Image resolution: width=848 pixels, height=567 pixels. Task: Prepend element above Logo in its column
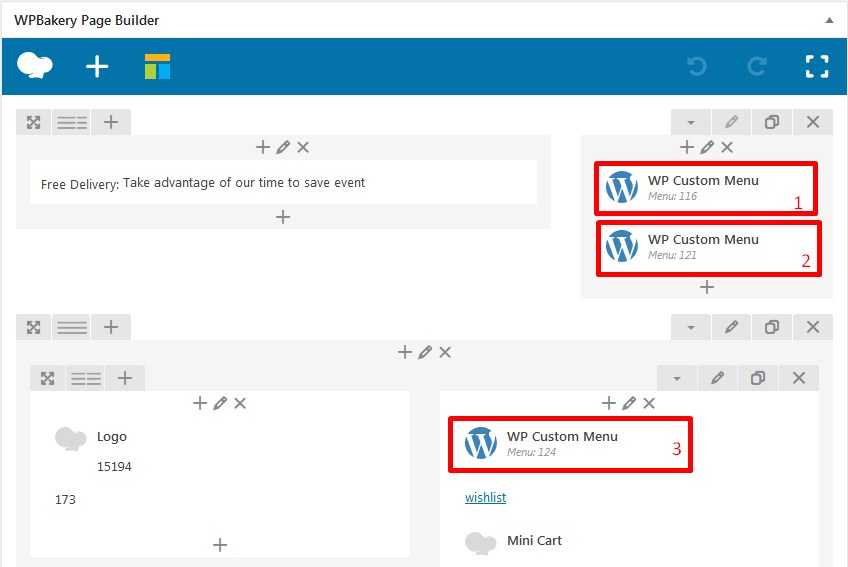click(x=200, y=403)
